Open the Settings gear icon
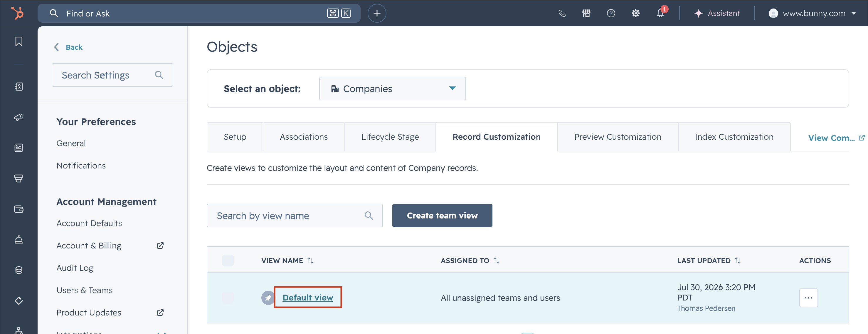The image size is (868, 334). (635, 13)
